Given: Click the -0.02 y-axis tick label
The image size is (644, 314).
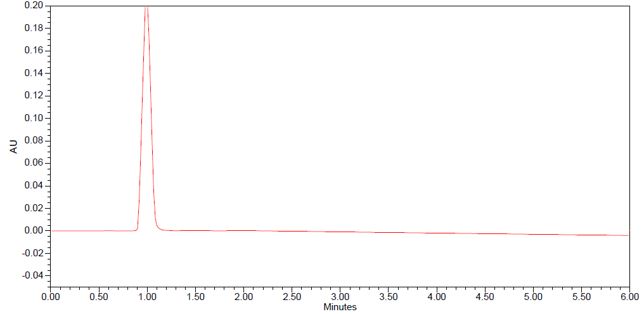Looking at the screenshot, I should coord(34,253).
